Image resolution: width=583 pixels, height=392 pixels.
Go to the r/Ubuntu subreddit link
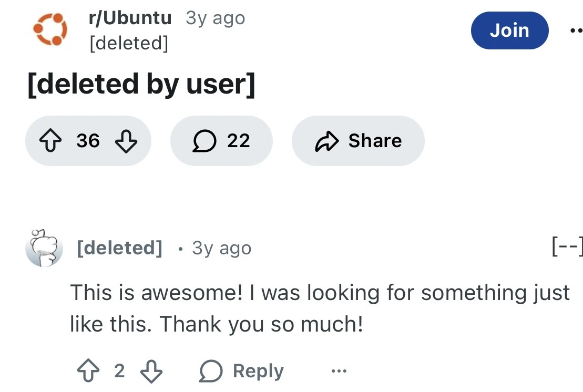(x=130, y=18)
